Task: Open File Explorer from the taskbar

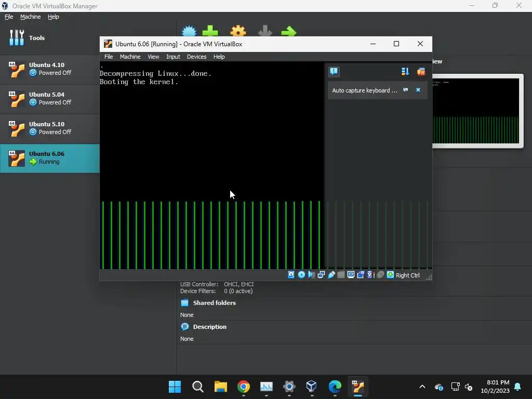Action: tap(220, 387)
